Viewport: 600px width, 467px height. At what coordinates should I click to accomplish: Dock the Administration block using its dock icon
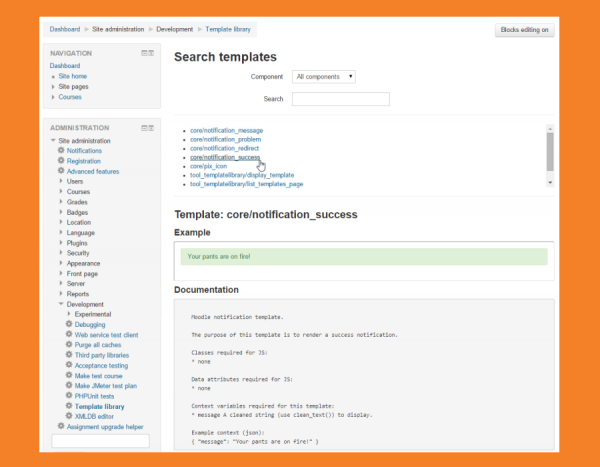[151, 128]
